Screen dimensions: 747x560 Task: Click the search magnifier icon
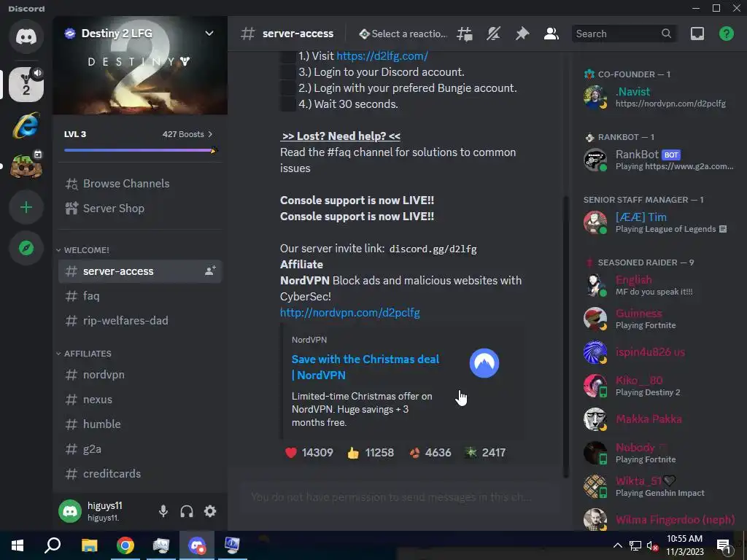click(x=666, y=34)
